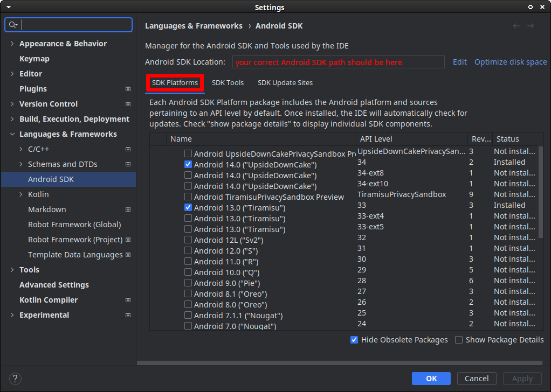The width and height of the screenshot is (551, 392).
Task: Expand Appearance & Behavior section
Action: 12,44
